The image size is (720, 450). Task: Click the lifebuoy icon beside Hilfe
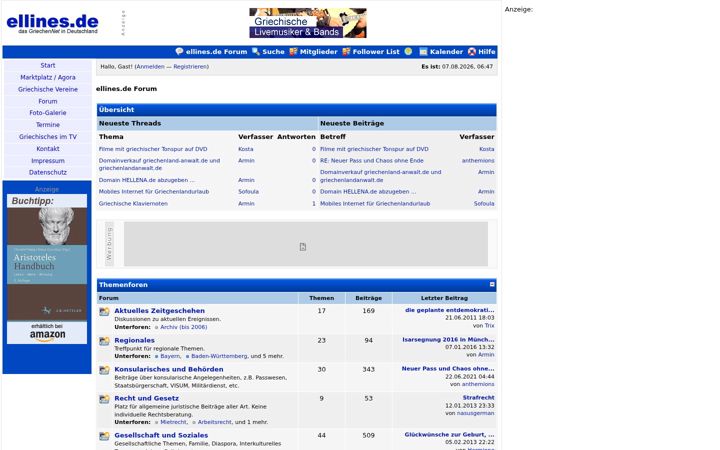[472, 51]
